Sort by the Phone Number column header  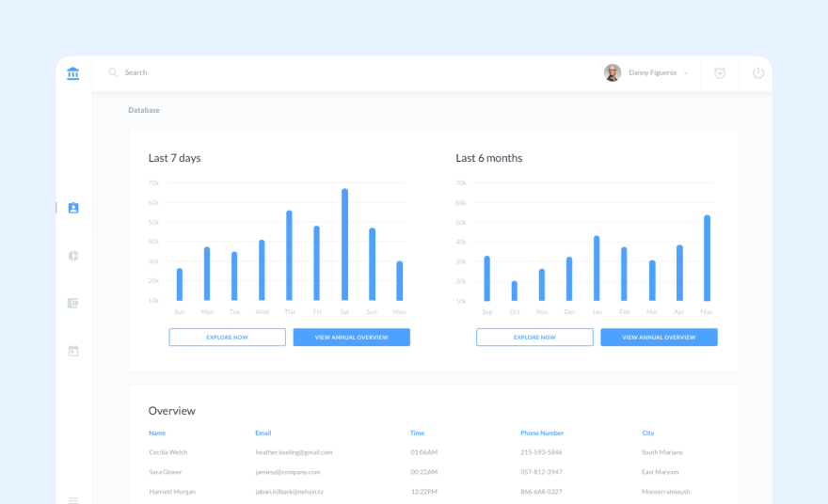pos(542,433)
